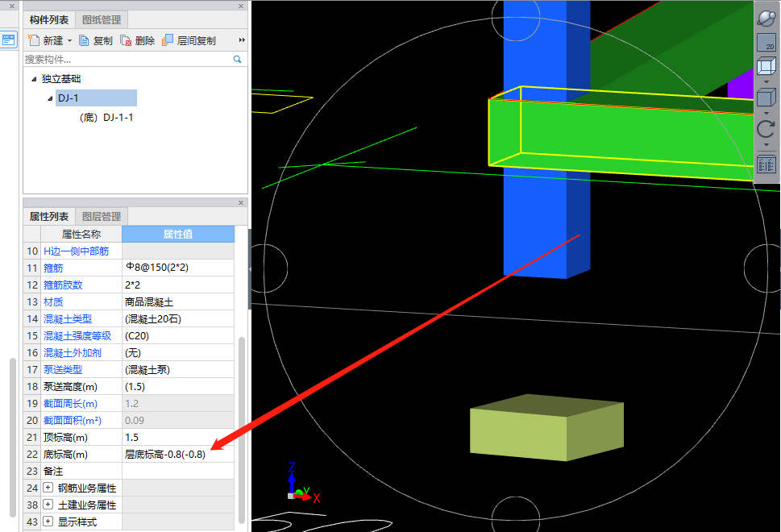Image resolution: width=781 pixels, height=532 pixels.
Task: Click the 截面周长(m) property name
Action: pos(70,404)
